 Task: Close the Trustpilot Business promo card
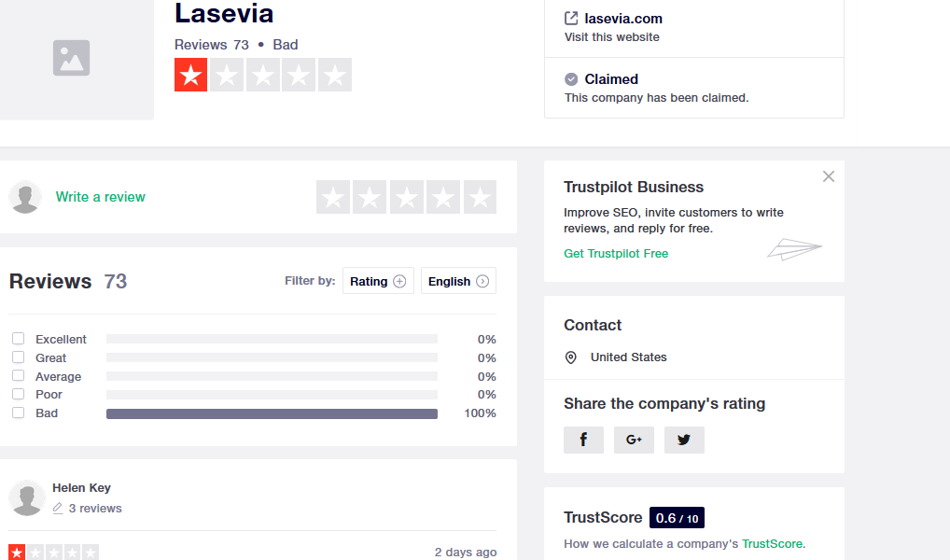[x=829, y=176]
